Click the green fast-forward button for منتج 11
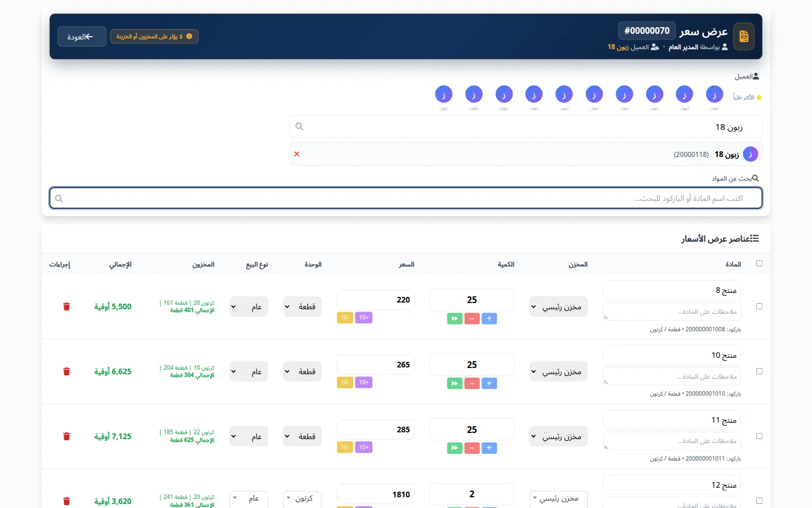This screenshot has height=508, width=812. (454, 448)
